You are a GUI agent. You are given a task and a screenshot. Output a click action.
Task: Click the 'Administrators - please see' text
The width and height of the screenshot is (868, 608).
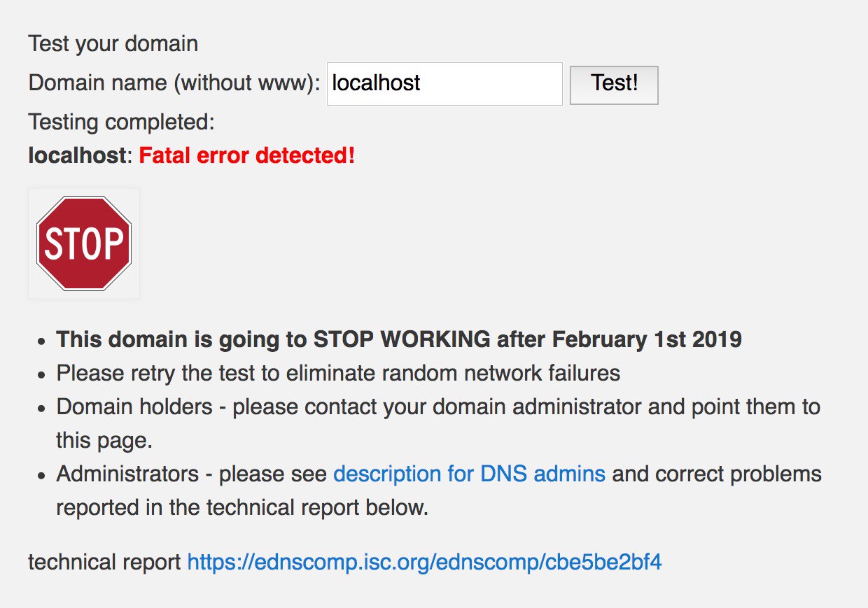click(x=192, y=474)
